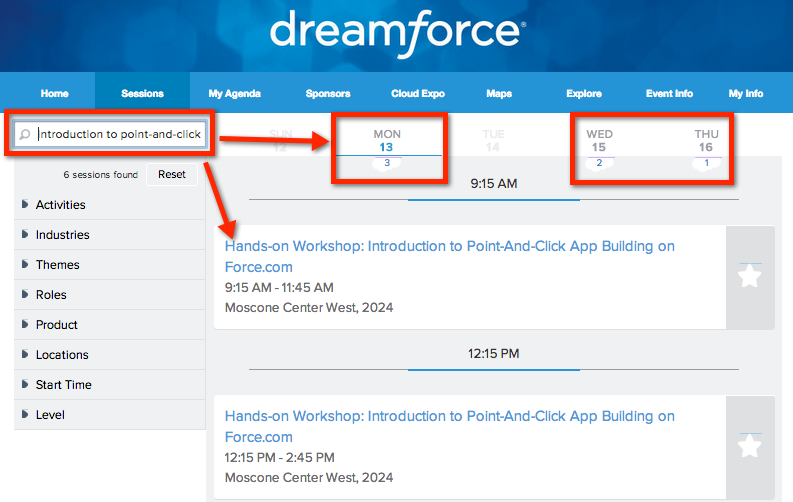793x502 pixels.
Task: Click the dreamforce logo
Action: [398, 33]
